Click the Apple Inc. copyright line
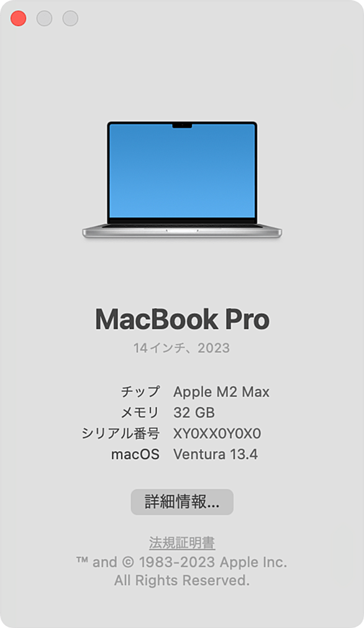Image resolution: width=364 pixels, height=628 pixels. pyautogui.click(x=182, y=562)
